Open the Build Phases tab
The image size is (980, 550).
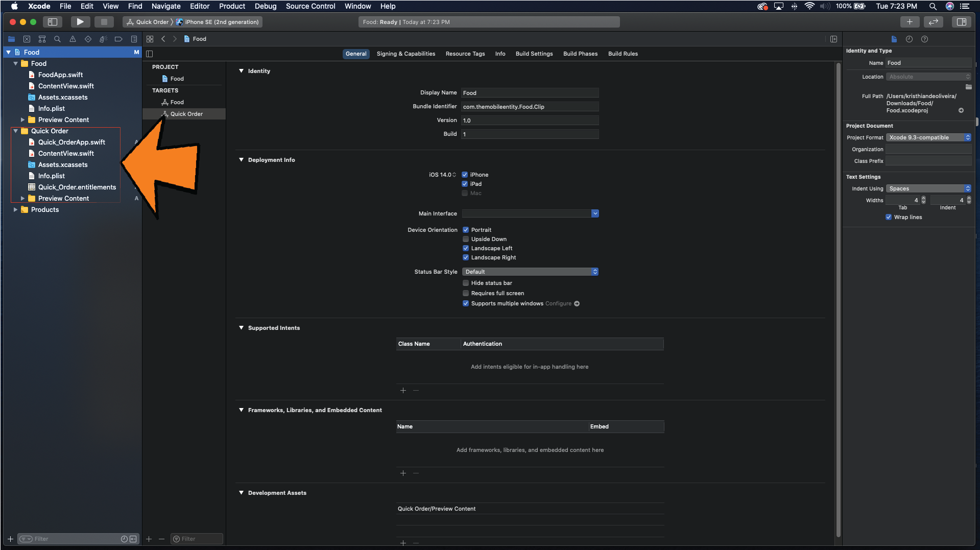point(580,54)
